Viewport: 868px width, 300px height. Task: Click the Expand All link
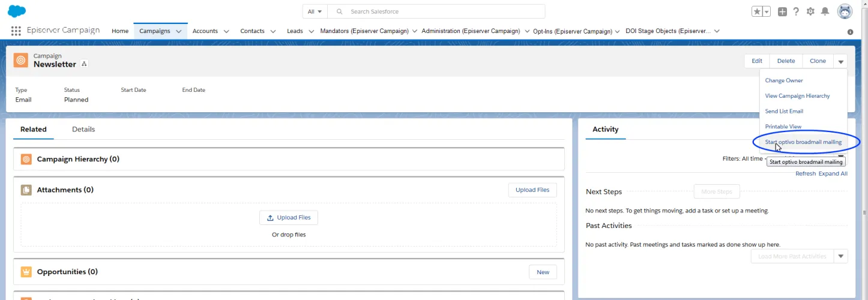tap(833, 174)
